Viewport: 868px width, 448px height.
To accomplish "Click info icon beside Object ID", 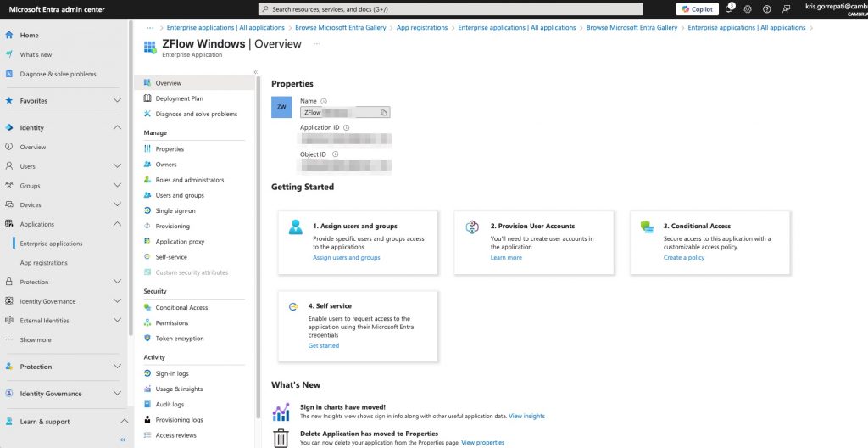I will [335, 154].
